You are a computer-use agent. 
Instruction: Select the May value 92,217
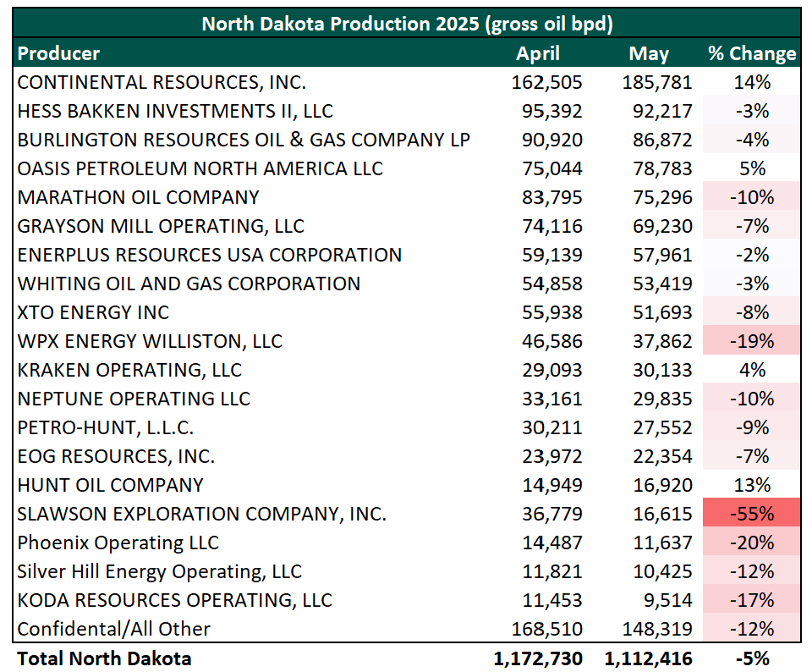pyautogui.click(x=662, y=112)
